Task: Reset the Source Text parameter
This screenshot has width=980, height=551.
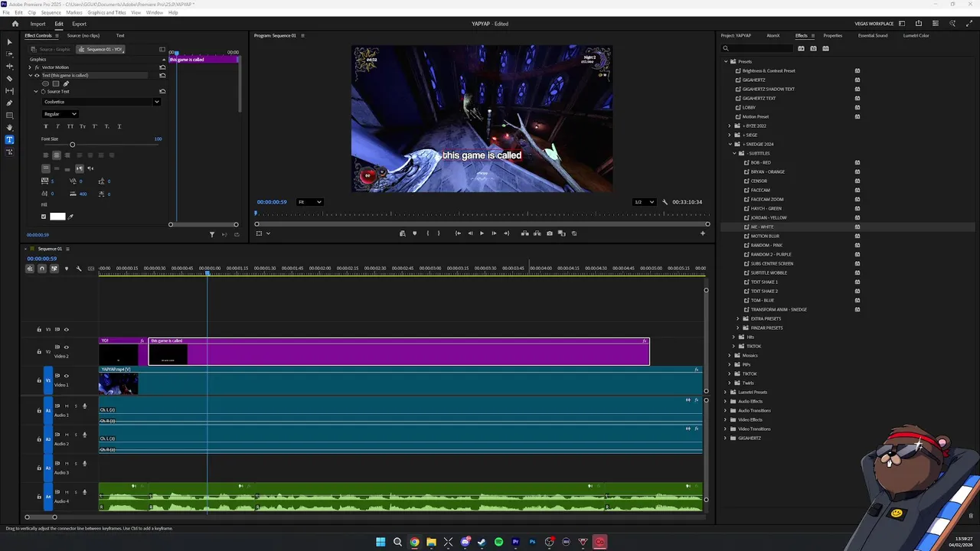Action: (162, 91)
